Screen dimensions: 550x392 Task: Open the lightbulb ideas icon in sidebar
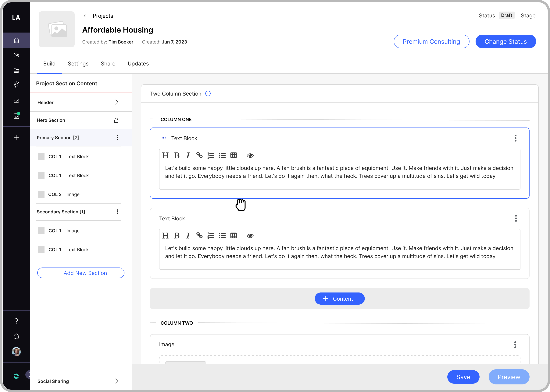click(16, 85)
